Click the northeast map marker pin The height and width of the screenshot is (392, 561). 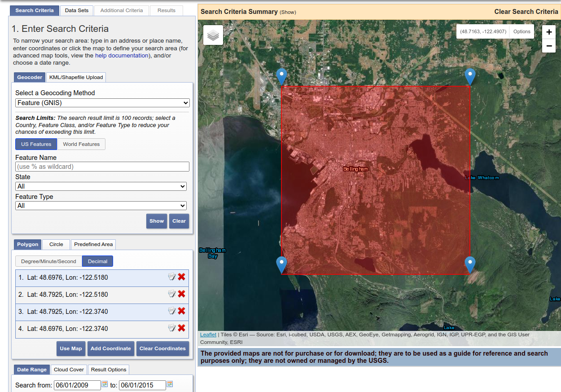(470, 76)
